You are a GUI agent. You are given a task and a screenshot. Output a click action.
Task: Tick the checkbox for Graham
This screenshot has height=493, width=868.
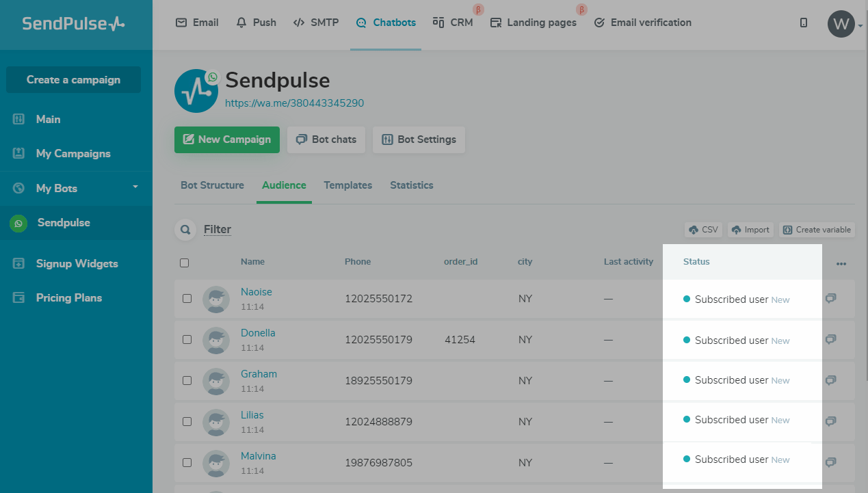[187, 381]
